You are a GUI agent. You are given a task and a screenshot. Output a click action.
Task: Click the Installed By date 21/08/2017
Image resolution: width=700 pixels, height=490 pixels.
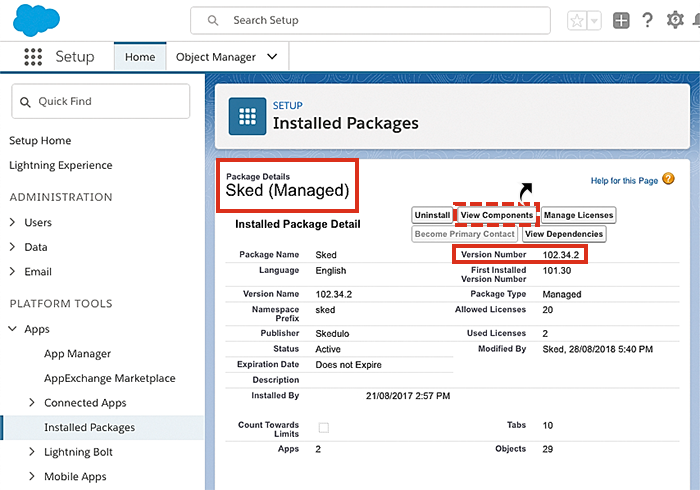click(x=408, y=396)
